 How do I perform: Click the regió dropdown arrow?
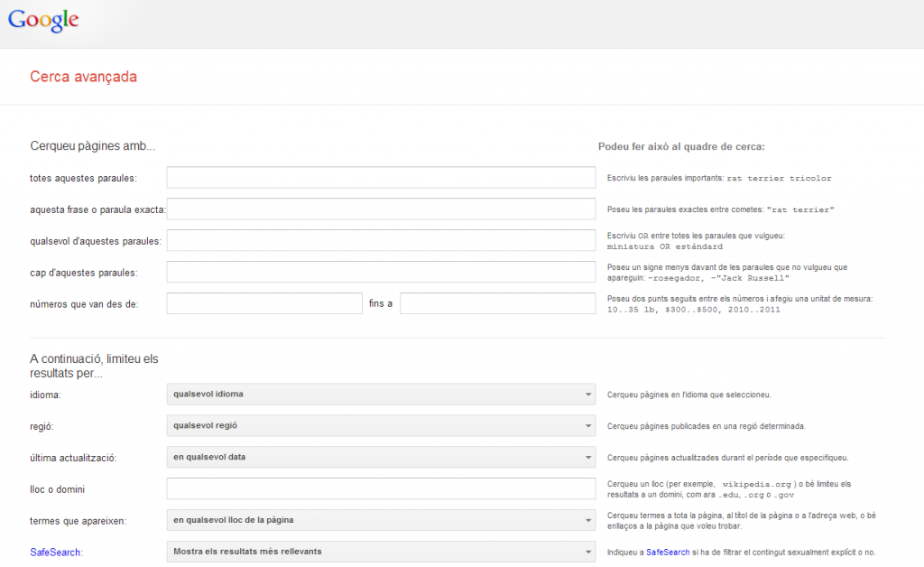pos(587,426)
